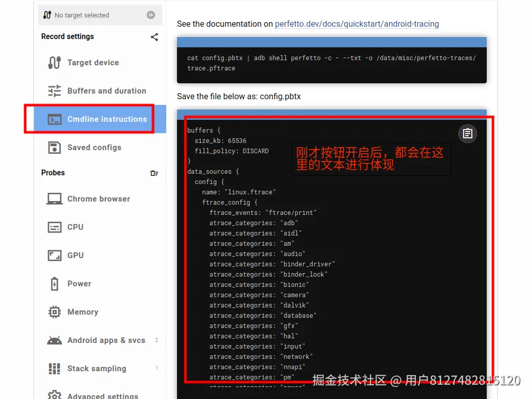The image size is (532, 399).
Task: Click the atrace_categories "bionic" line
Action: [259, 285]
